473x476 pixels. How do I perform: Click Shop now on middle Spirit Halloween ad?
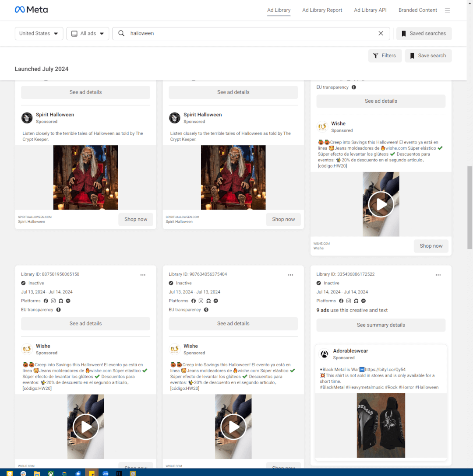pos(283,220)
